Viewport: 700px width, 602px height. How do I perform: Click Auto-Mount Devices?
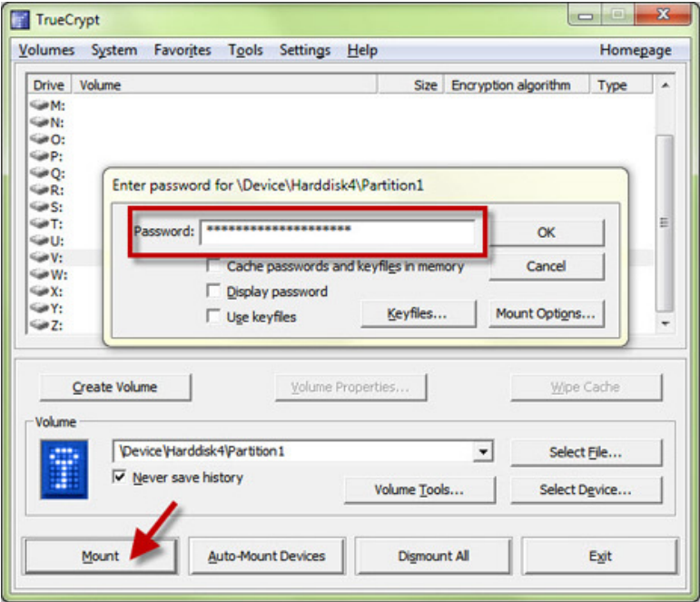(x=267, y=556)
